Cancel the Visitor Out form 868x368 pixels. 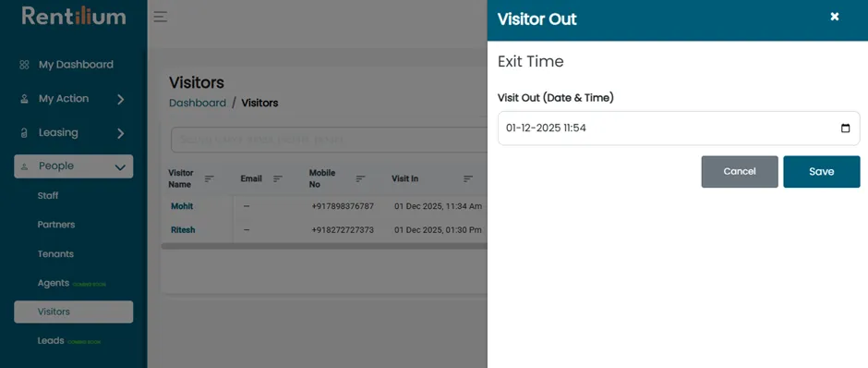[740, 172]
